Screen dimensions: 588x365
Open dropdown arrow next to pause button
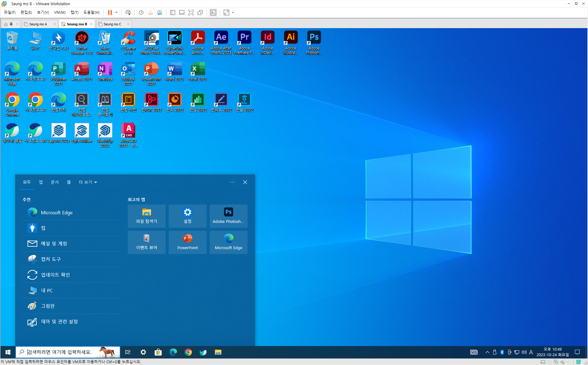(116, 13)
